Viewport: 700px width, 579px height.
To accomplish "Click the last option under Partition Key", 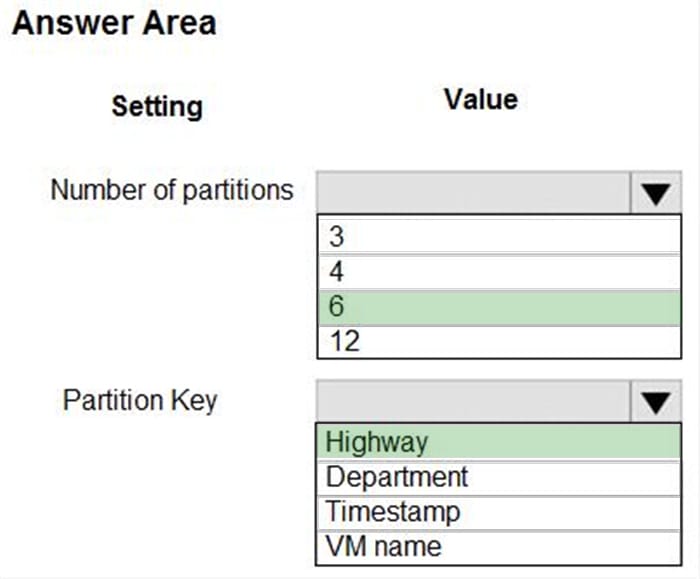I will tap(498, 547).
